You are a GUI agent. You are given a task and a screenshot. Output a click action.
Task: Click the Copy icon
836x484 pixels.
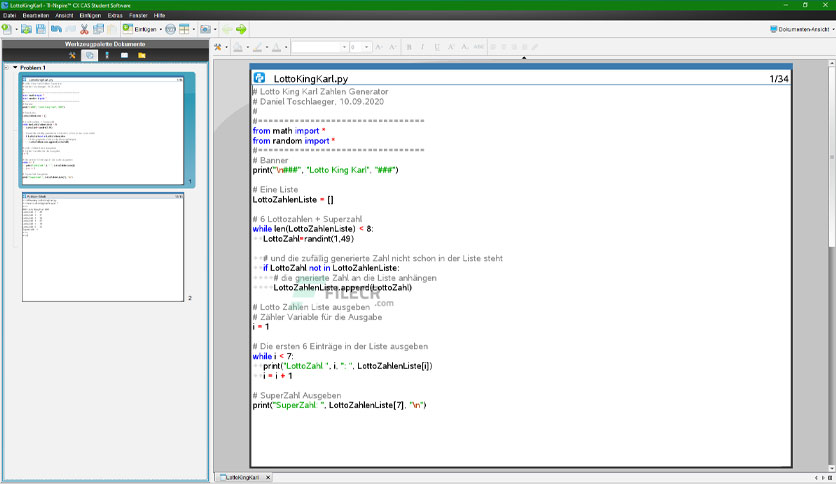(98, 29)
